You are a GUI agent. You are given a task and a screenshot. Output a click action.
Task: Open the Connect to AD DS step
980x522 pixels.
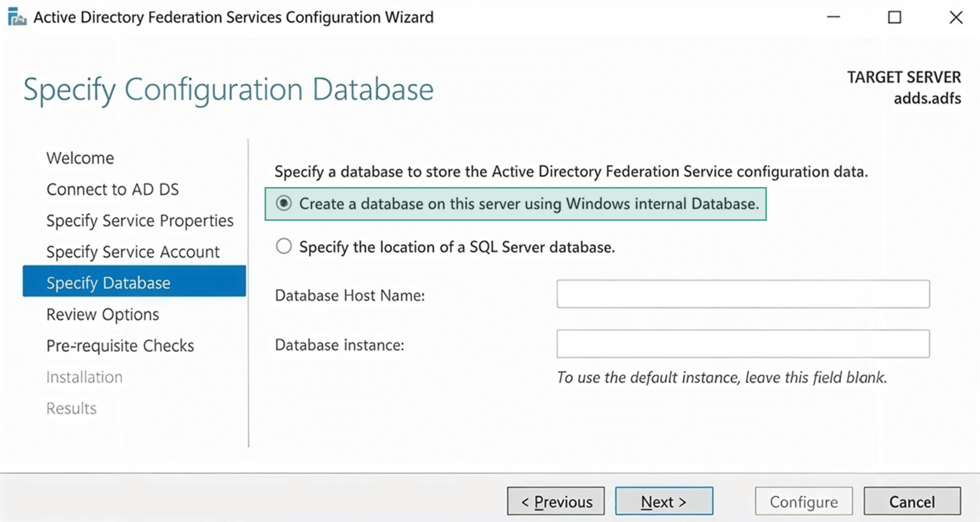pyautogui.click(x=112, y=190)
